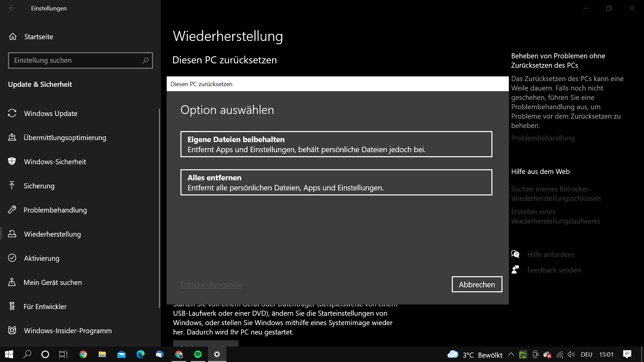
Task: Click the Aktivierung checkmark icon
Action: (12, 258)
